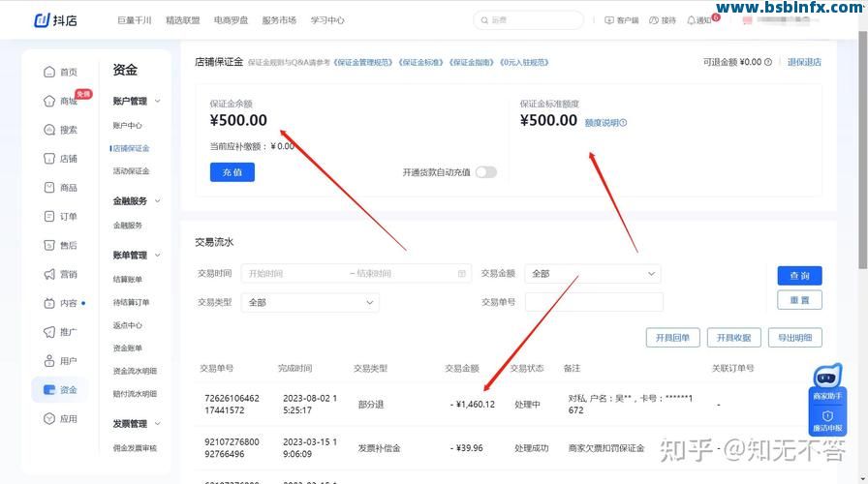
Task: Click the 开具回单 button
Action: tap(672, 338)
